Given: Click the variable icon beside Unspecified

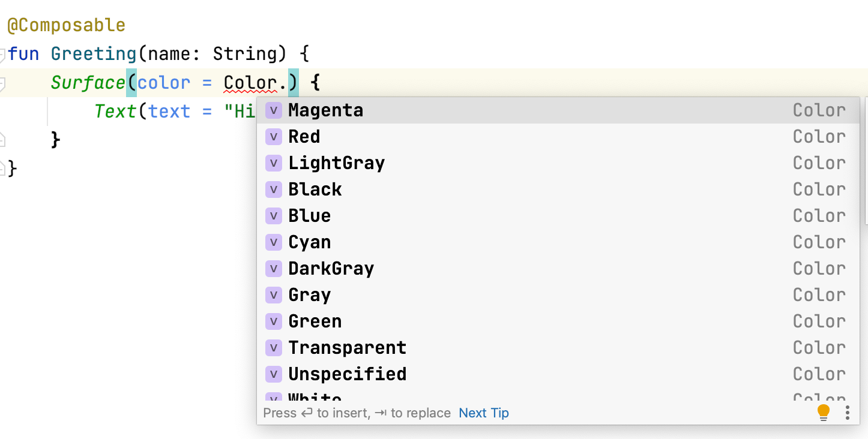Looking at the screenshot, I should [273, 374].
